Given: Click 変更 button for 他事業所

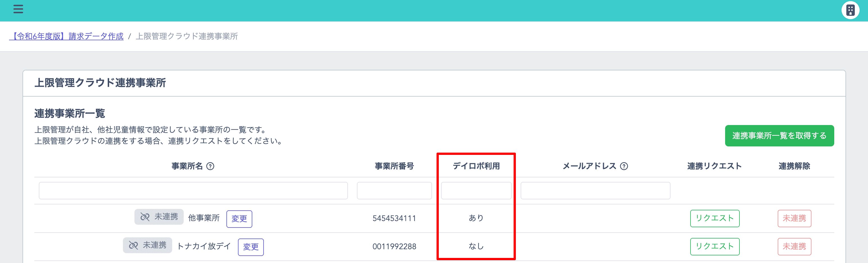Looking at the screenshot, I should click(239, 219).
